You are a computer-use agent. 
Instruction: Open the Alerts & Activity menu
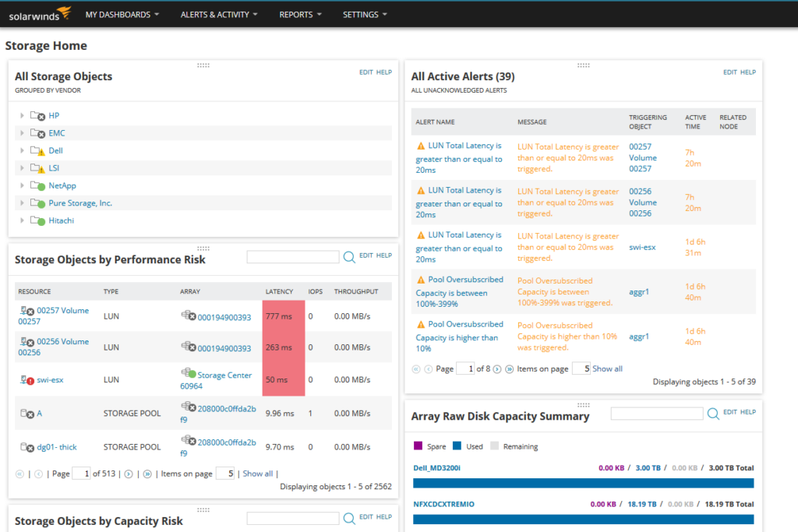pyautogui.click(x=219, y=15)
